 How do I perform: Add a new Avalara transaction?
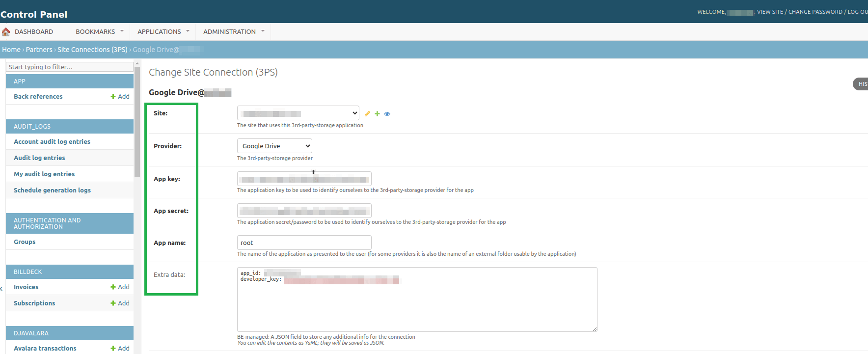120,349
